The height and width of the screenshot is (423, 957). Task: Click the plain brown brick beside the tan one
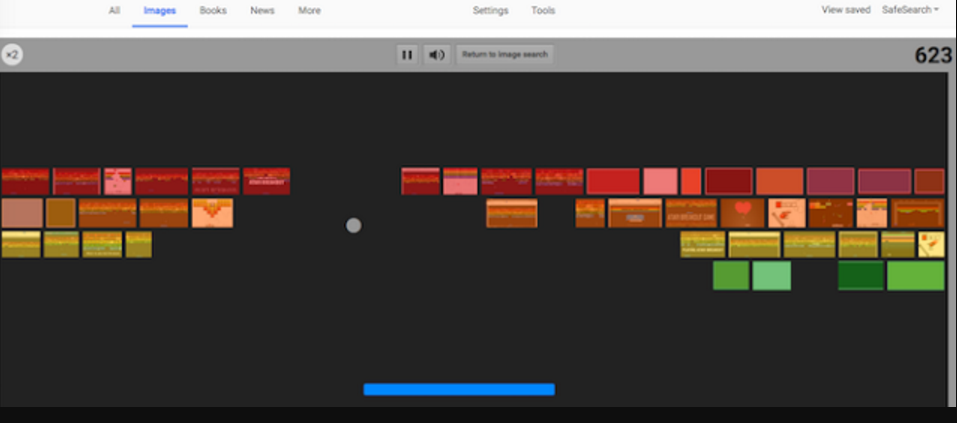(x=60, y=213)
